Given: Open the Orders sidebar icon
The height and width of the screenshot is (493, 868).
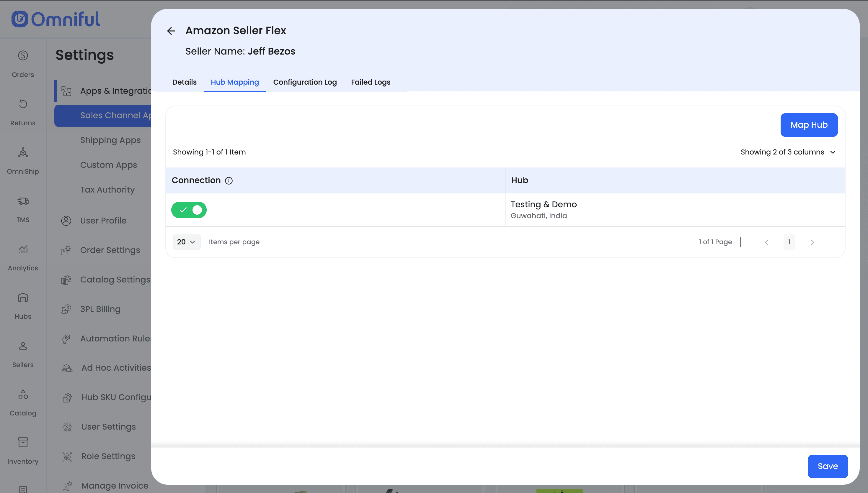Looking at the screenshot, I should (x=23, y=55).
